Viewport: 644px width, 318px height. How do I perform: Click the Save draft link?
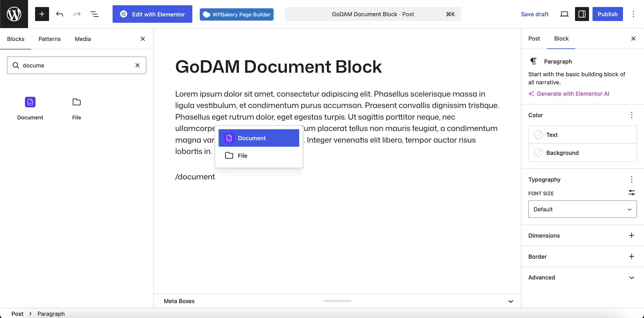[535, 14]
